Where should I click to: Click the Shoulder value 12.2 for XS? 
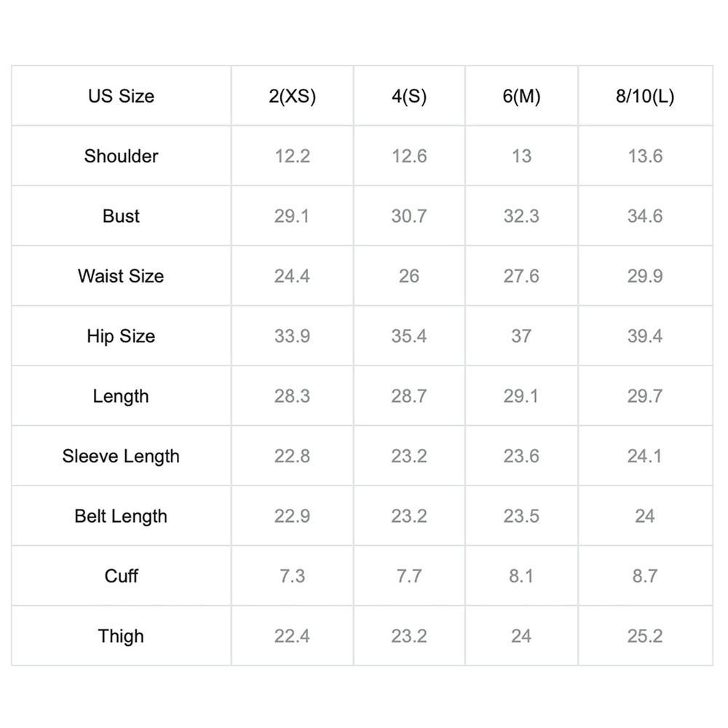(292, 156)
